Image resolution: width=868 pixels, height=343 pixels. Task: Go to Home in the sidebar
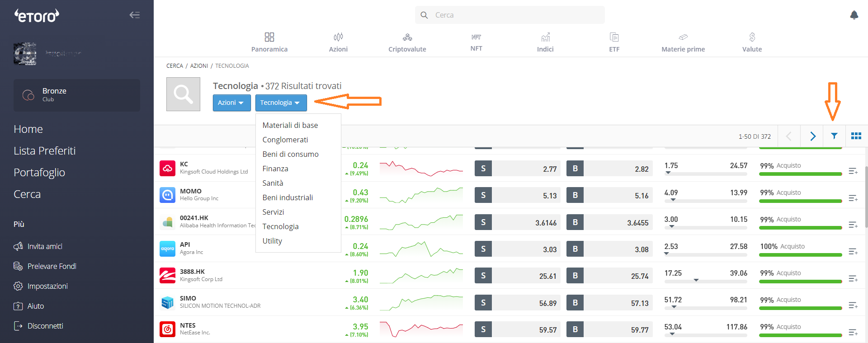pos(28,129)
